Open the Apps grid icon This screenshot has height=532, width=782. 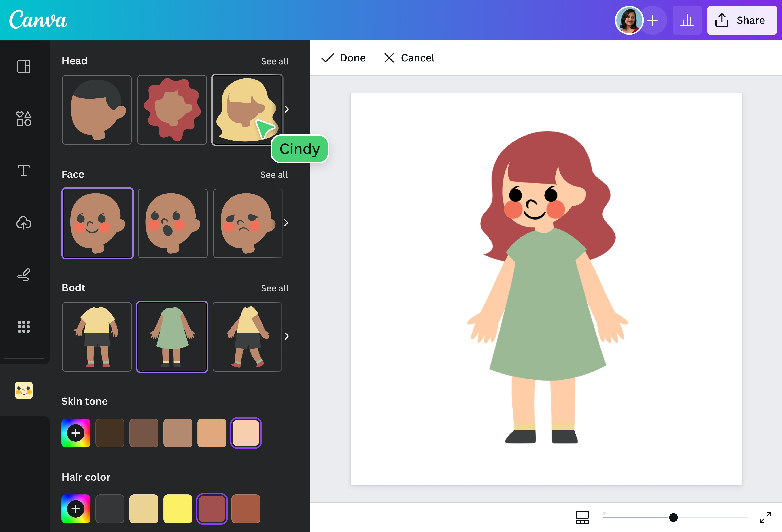point(24,327)
